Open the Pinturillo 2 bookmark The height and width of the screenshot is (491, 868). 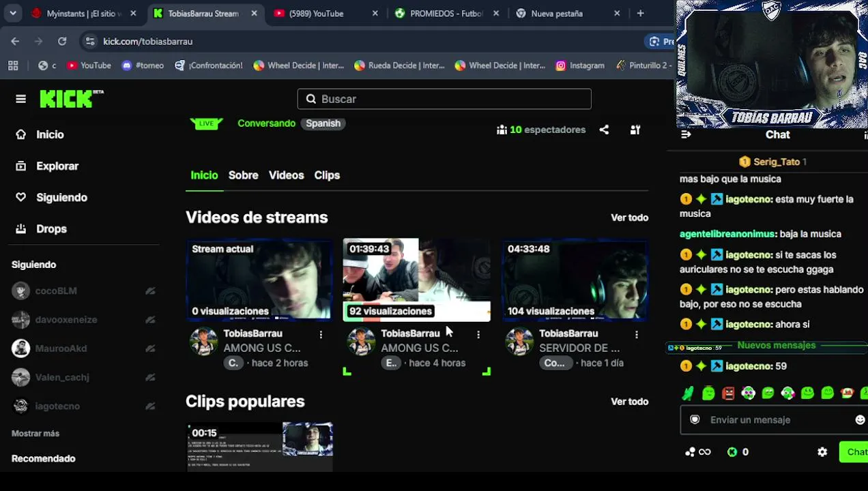tap(643, 65)
